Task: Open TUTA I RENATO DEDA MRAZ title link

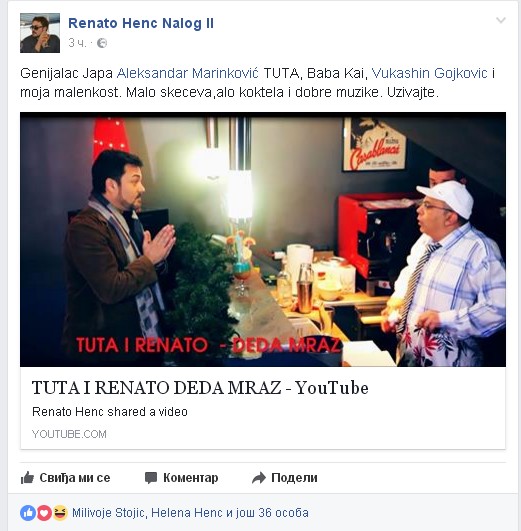Action: pyautogui.click(x=200, y=388)
